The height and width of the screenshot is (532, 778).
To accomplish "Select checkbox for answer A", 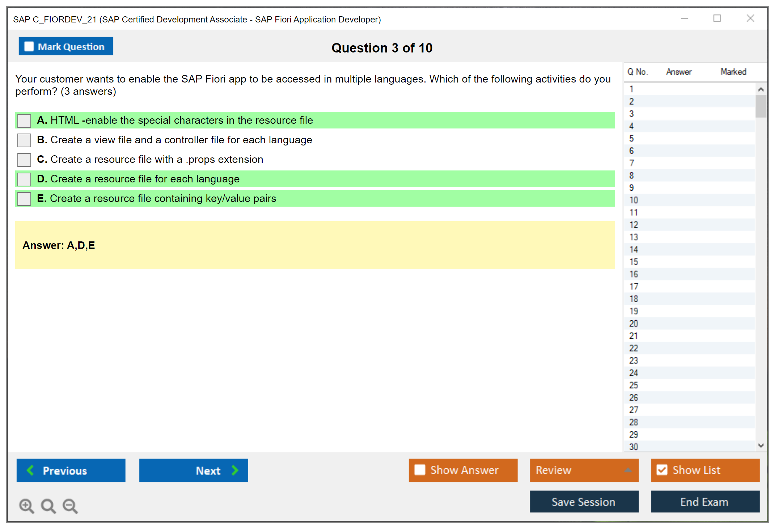I will (x=24, y=121).
